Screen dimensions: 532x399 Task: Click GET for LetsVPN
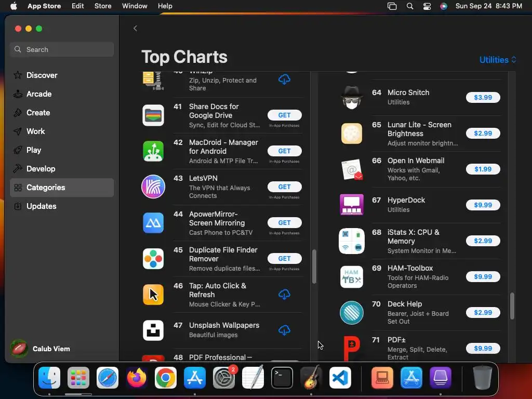tap(284, 187)
